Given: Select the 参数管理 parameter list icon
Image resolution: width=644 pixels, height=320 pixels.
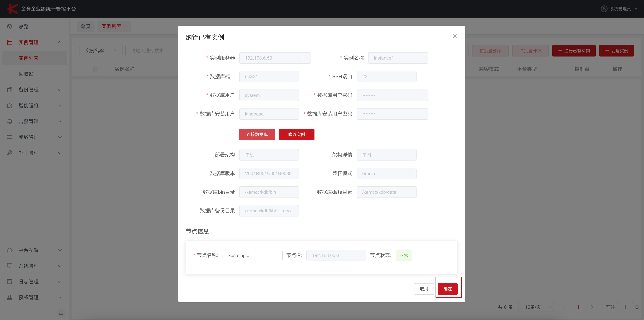Looking at the screenshot, I should click(9, 137).
